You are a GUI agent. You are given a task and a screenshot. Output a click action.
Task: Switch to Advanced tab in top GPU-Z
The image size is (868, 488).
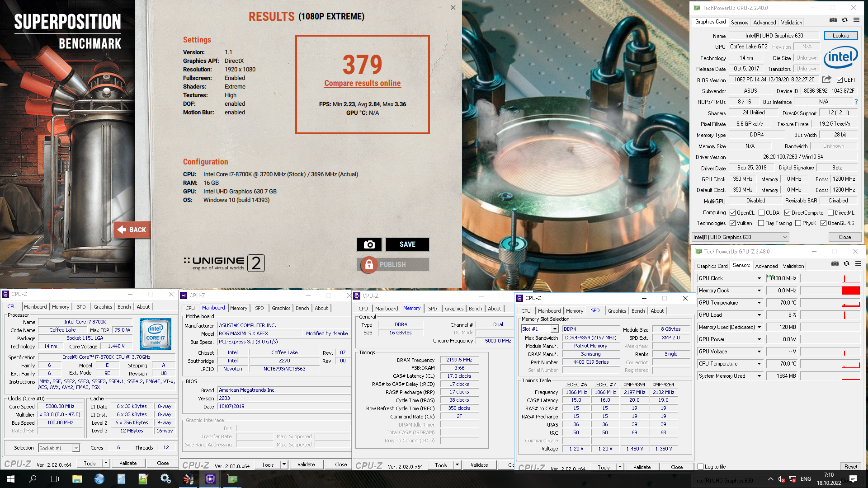pos(764,23)
